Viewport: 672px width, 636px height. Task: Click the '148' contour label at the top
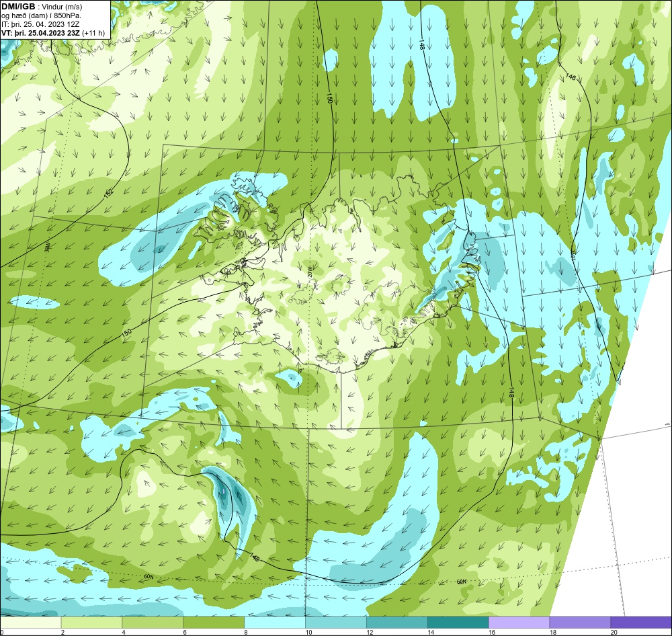(x=422, y=46)
